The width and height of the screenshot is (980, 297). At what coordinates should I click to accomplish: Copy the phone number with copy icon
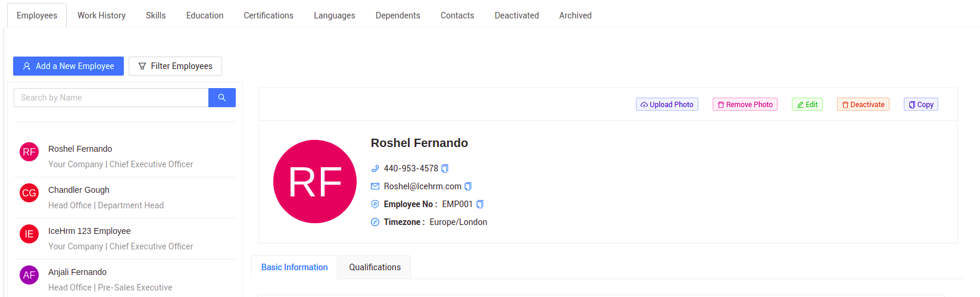pos(445,168)
